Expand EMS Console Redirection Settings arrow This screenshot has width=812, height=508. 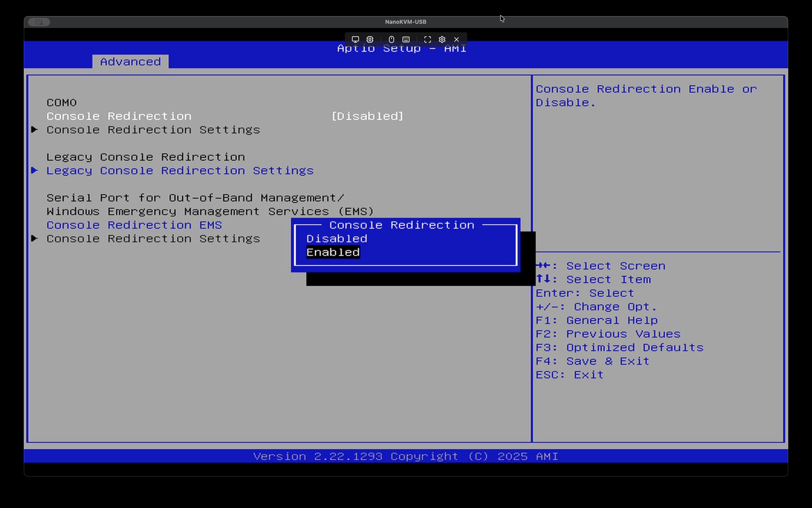tap(34, 239)
